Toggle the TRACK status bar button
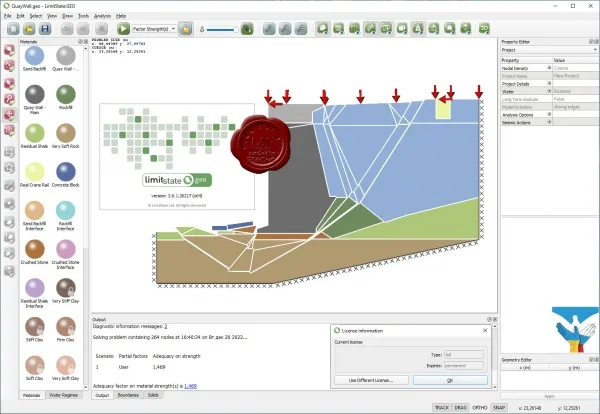The image size is (600, 414). [x=442, y=407]
